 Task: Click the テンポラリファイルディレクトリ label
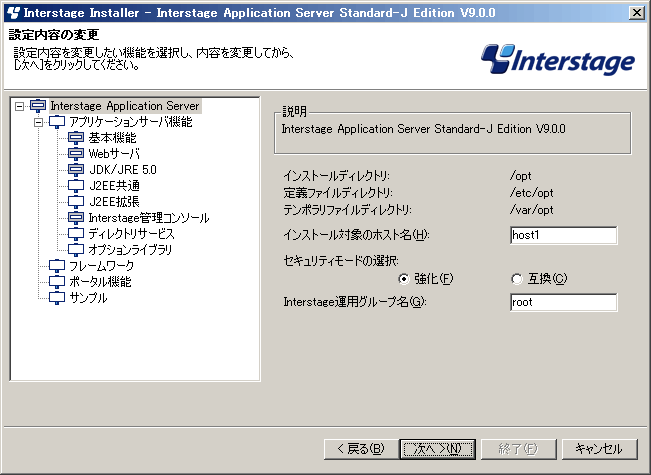click(x=348, y=210)
